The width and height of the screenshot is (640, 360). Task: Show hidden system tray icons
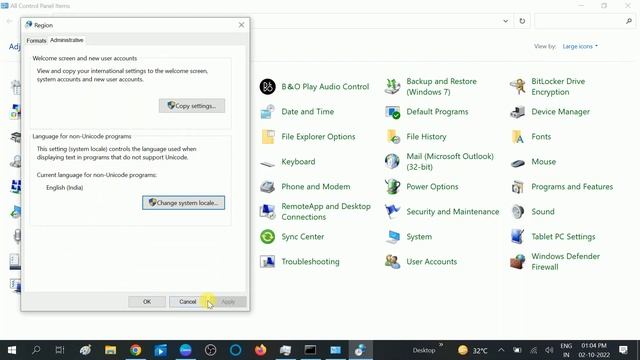(x=501, y=350)
